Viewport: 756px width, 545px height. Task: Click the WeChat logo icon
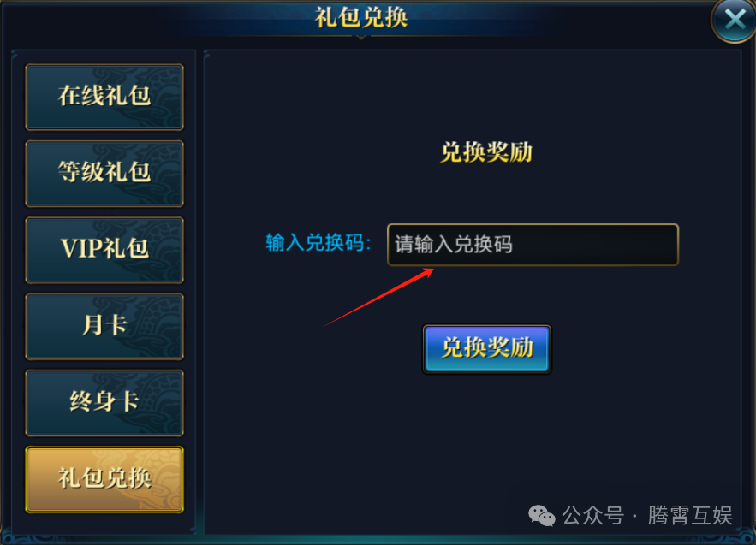[x=541, y=516]
